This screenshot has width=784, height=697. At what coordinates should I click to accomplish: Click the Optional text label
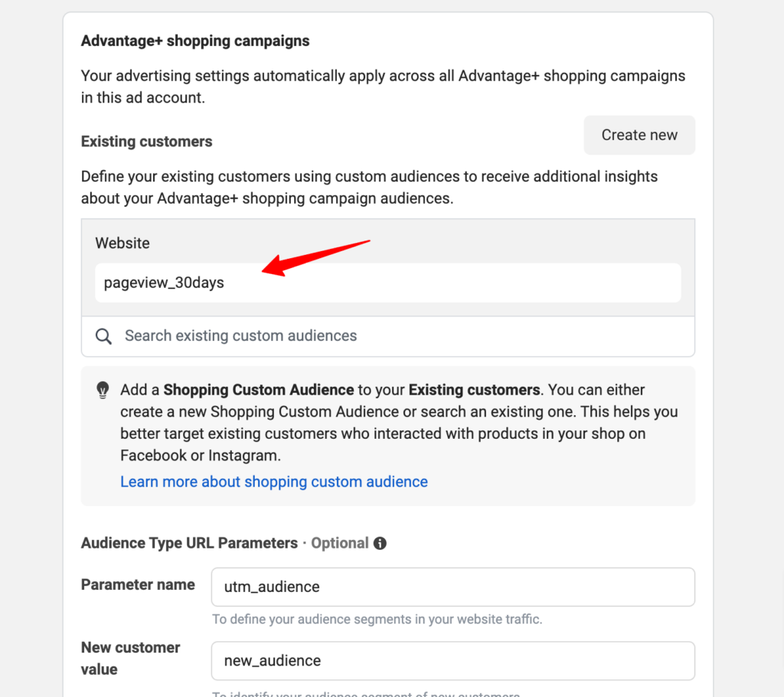click(340, 543)
